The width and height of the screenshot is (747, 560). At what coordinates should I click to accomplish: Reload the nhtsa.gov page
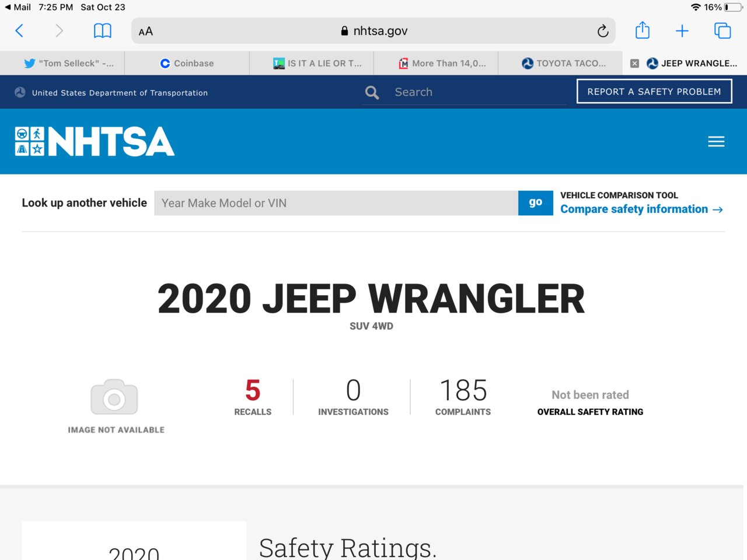coord(603,31)
